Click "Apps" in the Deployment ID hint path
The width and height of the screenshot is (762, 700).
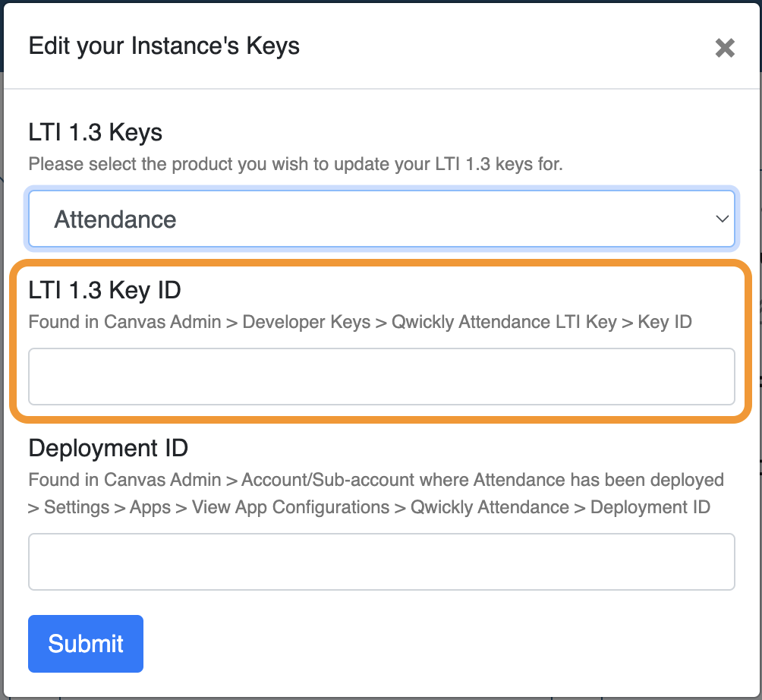(x=150, y=507)
